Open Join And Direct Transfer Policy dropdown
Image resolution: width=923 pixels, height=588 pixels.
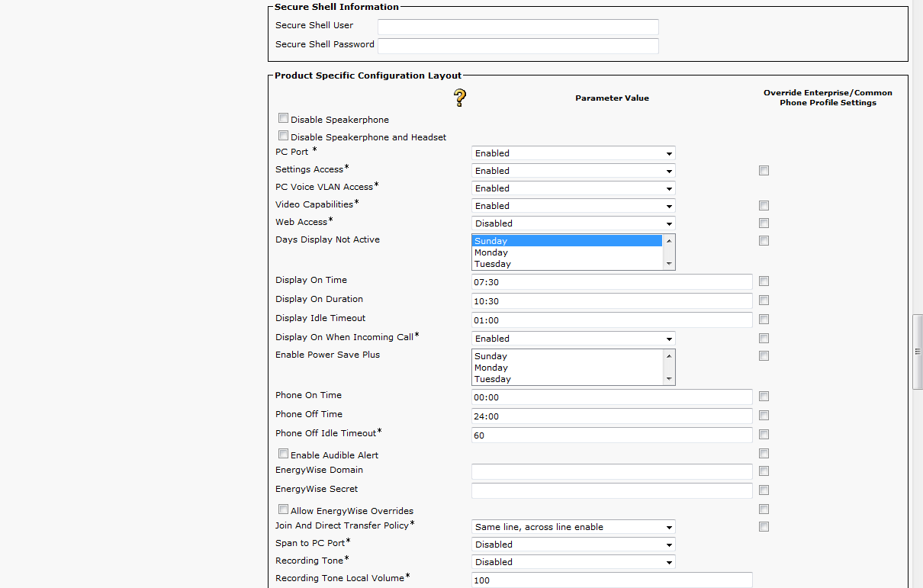coord(573,527)
